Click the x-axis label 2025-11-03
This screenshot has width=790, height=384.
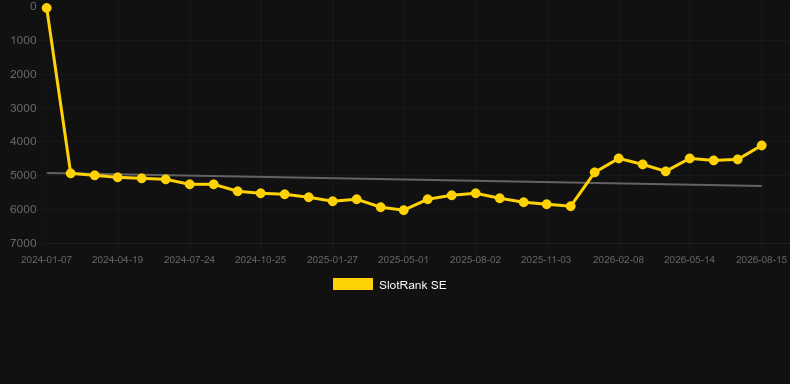pyautogui.click(x=546, y=260)
